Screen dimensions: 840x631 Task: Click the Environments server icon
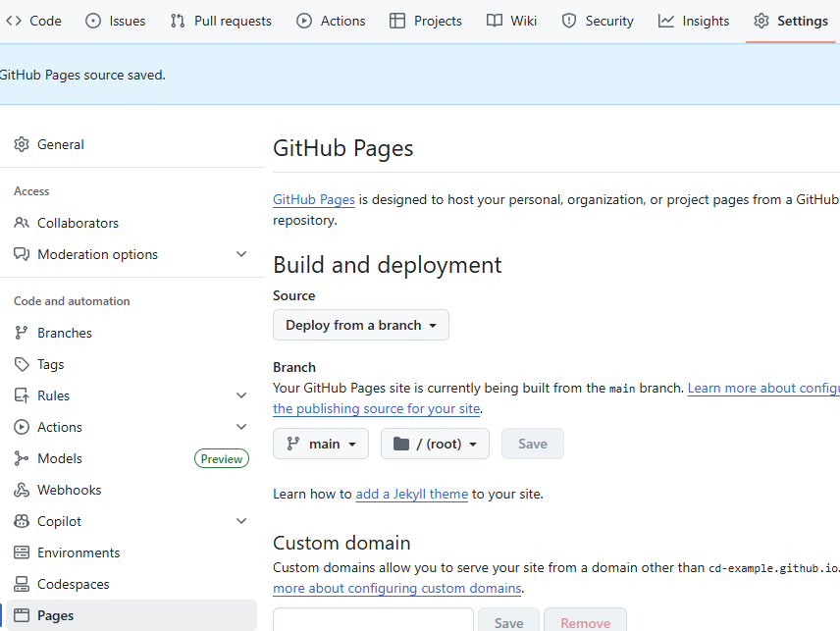point(22,552)
